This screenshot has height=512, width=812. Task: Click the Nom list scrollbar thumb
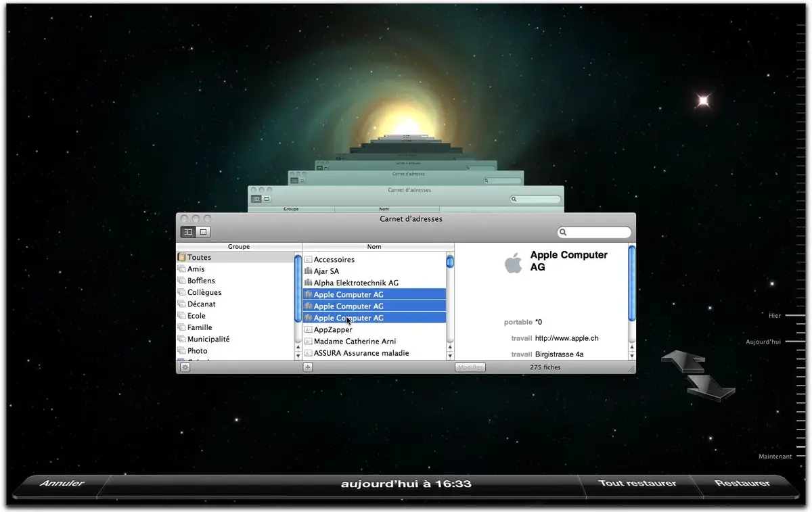coord(450,262)
